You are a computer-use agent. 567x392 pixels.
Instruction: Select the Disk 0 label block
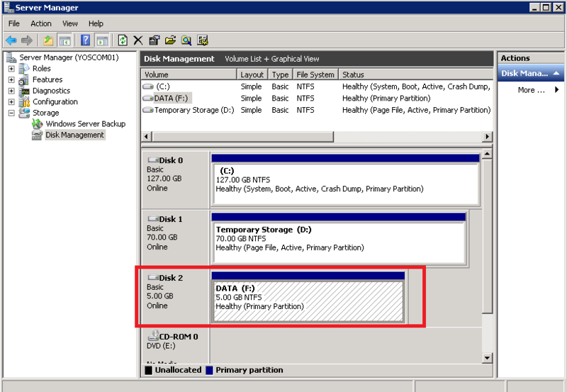pos(175,179)
